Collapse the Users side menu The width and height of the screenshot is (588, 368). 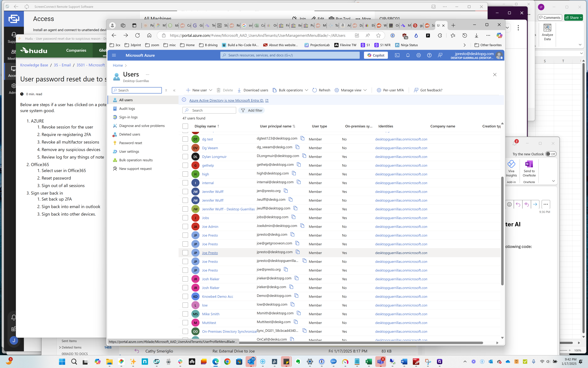174,90
